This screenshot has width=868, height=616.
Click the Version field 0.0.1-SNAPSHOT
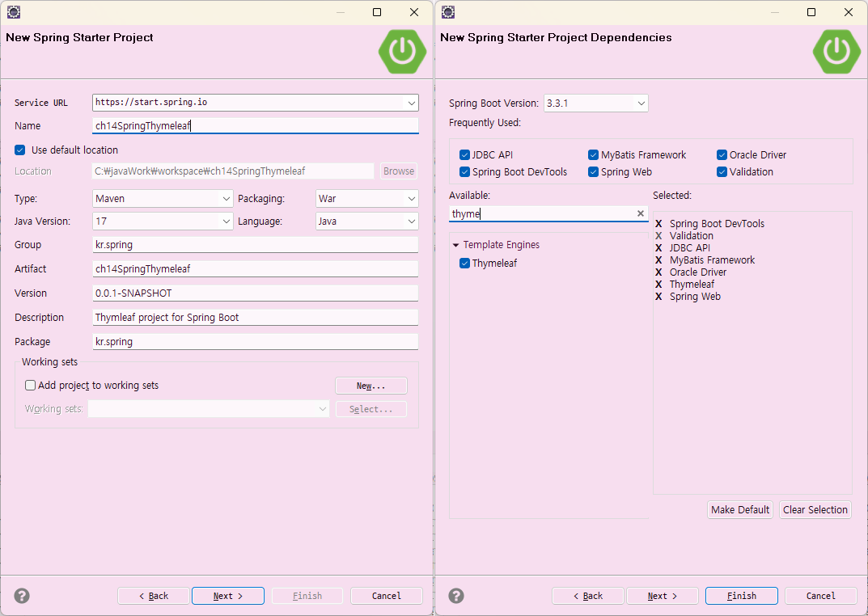[x=255, y=293]
